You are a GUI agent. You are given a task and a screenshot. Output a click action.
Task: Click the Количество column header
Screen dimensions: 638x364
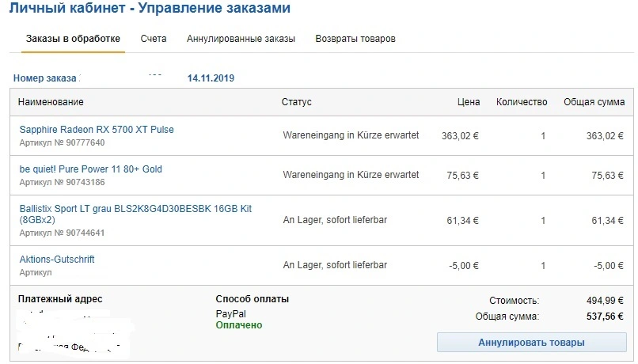pyautogui.click(x=522, y=101)
